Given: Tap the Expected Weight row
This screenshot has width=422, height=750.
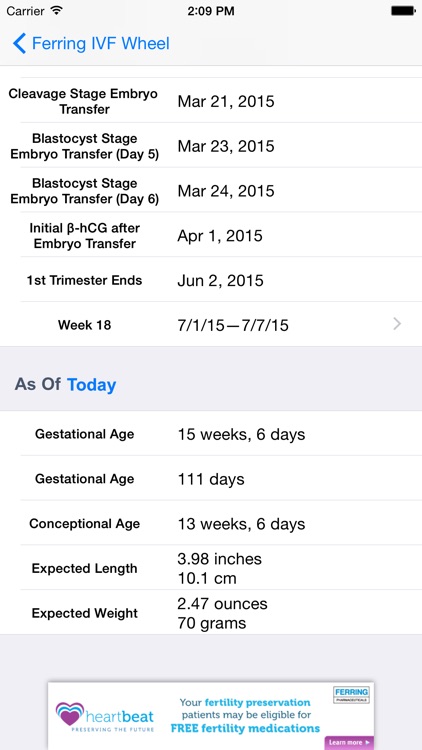Looking at the screenshot, I should point(211,613).
